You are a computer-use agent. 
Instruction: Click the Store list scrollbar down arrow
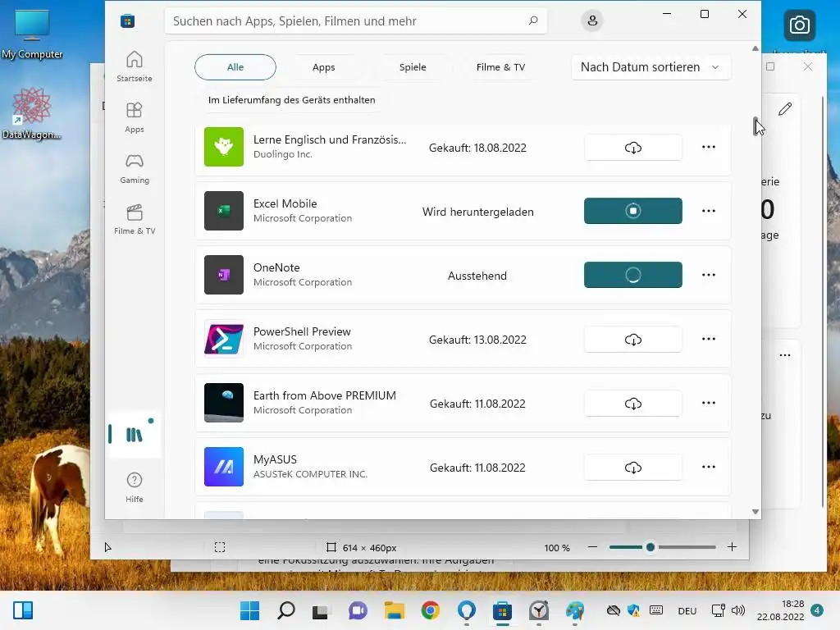coord(756,512)
